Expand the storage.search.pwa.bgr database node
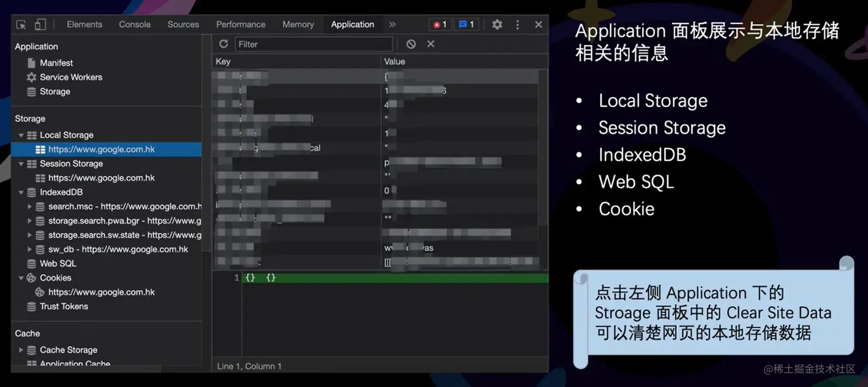 tap(30, 221)
